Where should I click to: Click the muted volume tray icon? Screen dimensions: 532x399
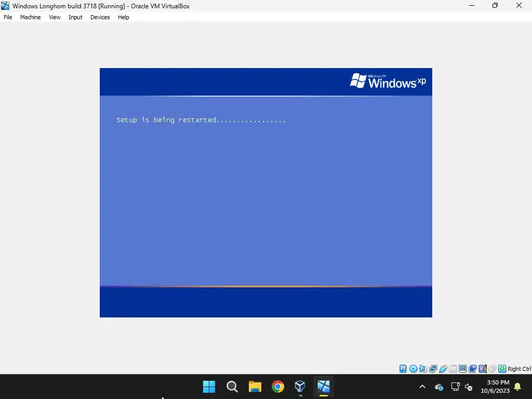click(x=469, y=387)
